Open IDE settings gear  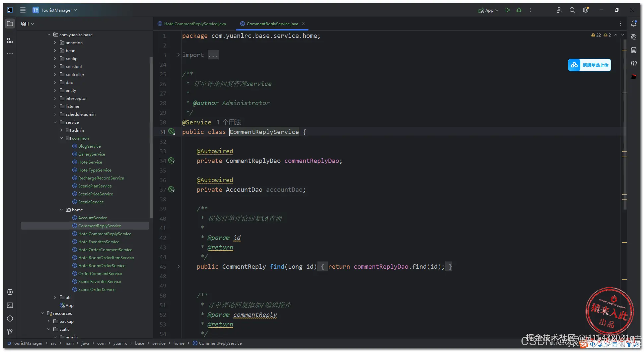[x=586, y=10]
